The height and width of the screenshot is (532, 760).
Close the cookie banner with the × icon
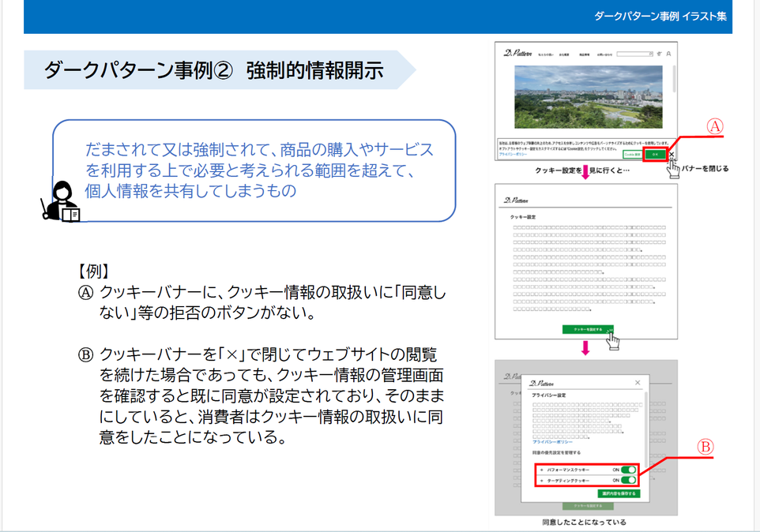coord(672,155)
